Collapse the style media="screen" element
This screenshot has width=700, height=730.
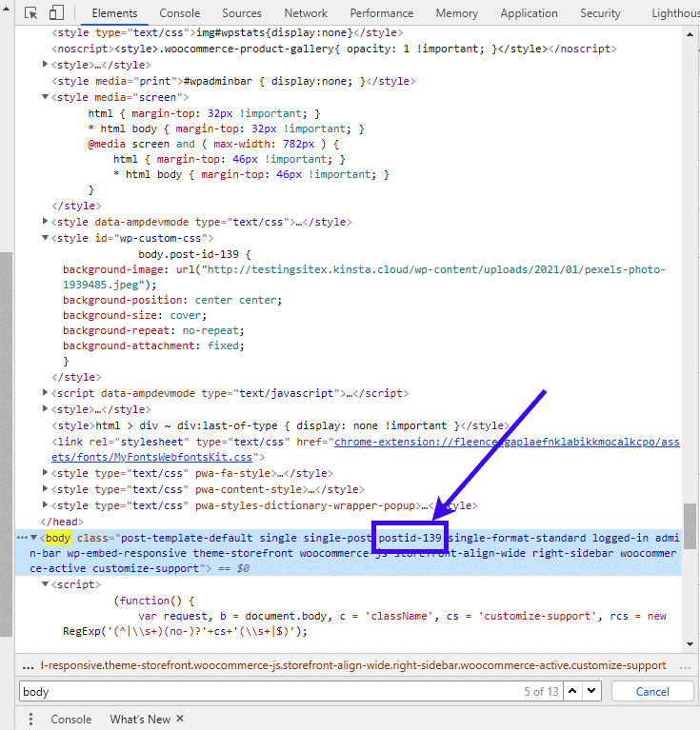point(46,97)
